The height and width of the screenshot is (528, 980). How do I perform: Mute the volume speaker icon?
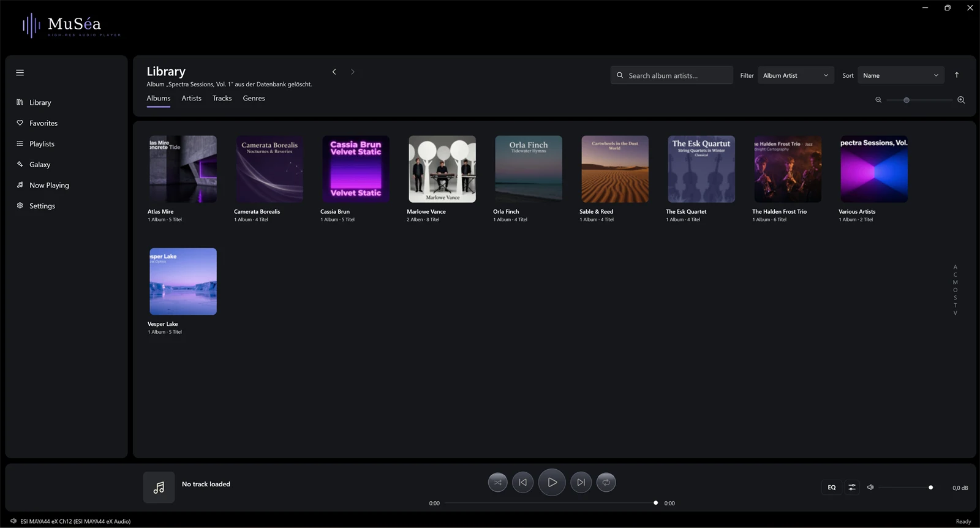coord(870,488)
